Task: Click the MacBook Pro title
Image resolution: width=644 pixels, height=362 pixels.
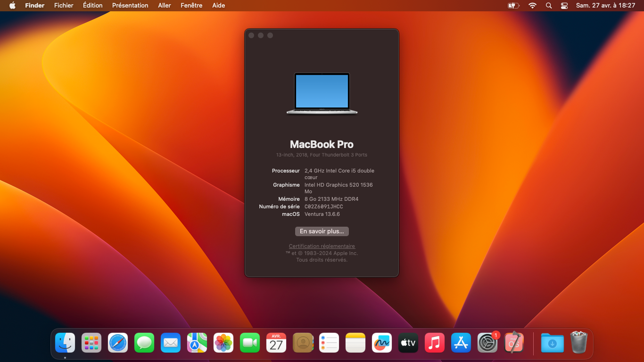Action: click(322, 144)
